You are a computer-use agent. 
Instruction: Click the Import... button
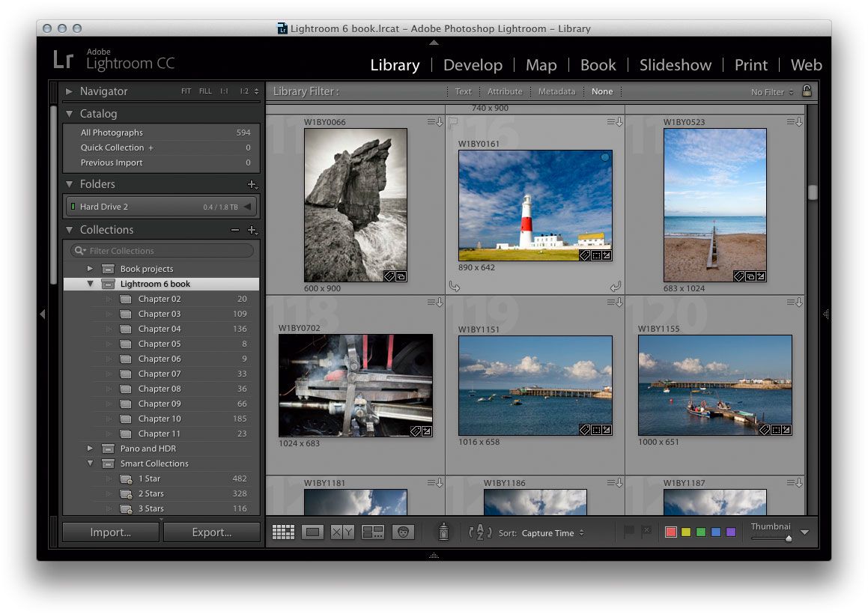pyautogui.click(x=110, y=532)
